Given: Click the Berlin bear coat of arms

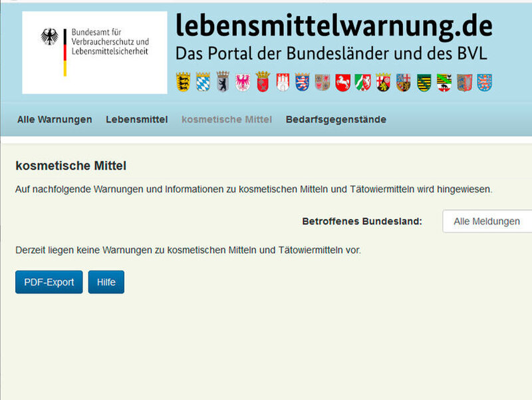Looking at the screenshot, I should pos(223,82).
